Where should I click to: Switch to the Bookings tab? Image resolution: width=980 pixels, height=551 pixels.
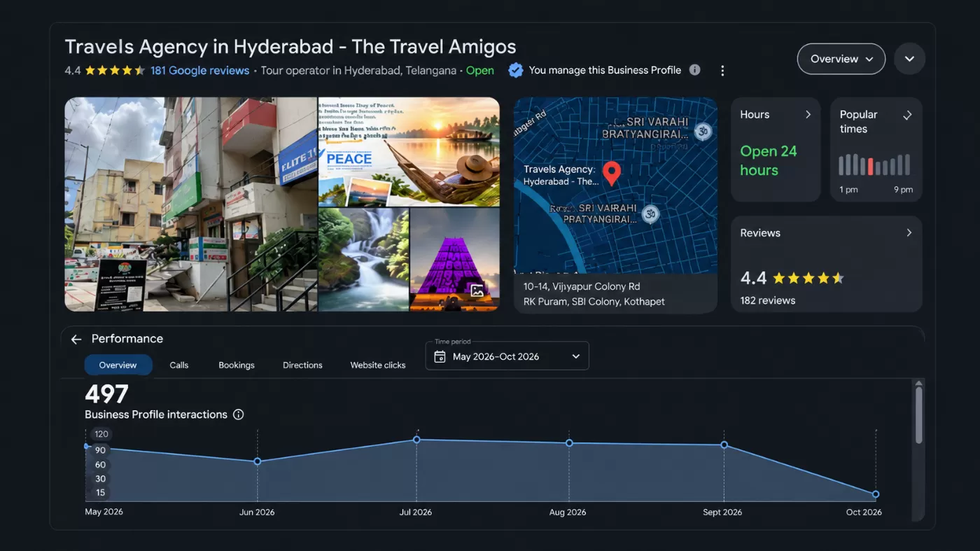click(237, 365)
